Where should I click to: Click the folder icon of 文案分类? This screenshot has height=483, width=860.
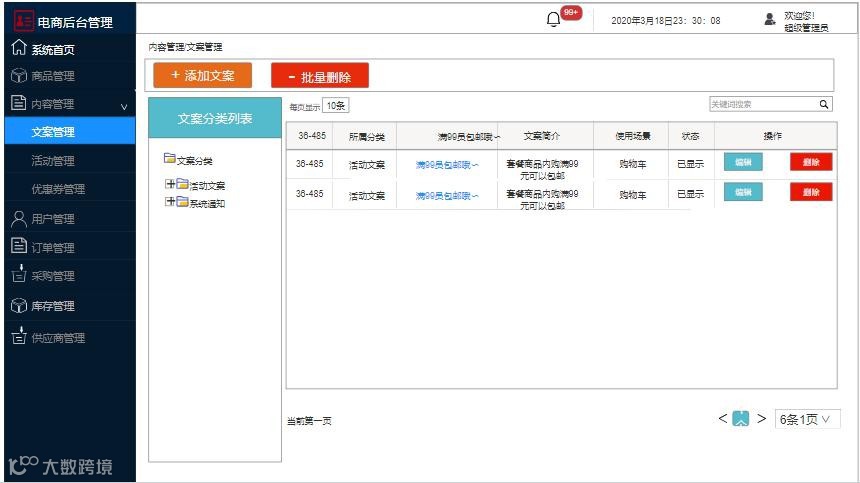pos(169,158)
